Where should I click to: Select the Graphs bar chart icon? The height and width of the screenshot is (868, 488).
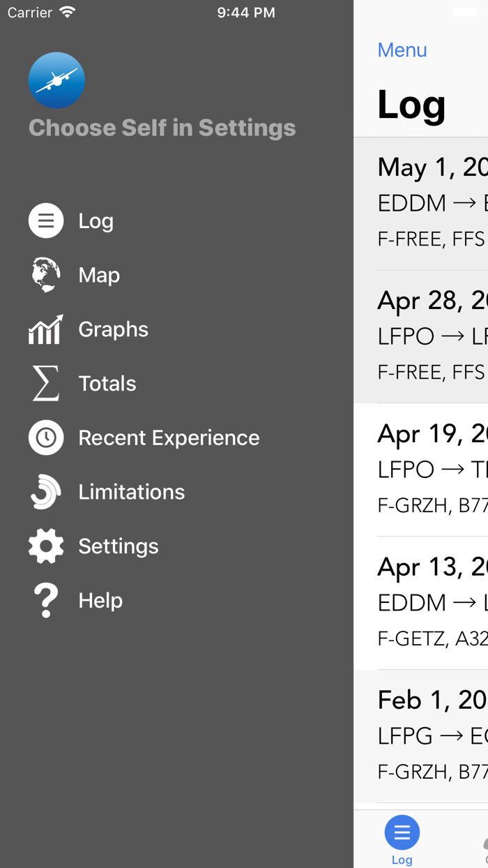[x=45, y=329]
